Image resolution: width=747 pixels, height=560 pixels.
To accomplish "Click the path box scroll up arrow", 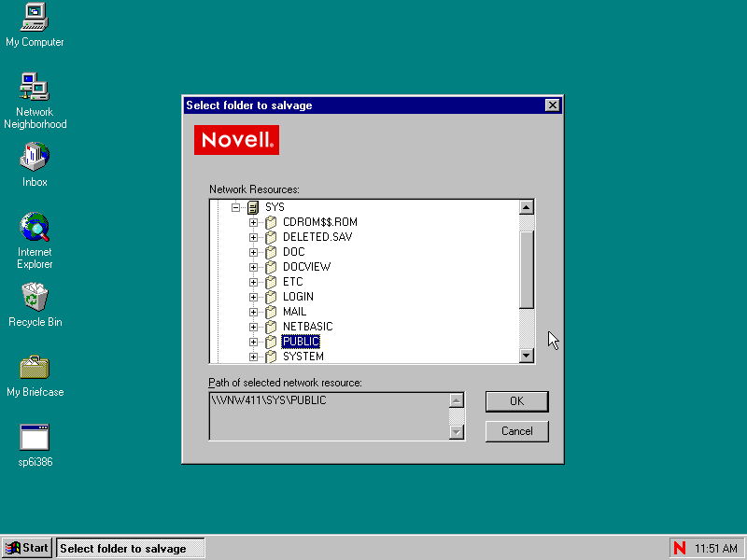I will coord(457,400).
